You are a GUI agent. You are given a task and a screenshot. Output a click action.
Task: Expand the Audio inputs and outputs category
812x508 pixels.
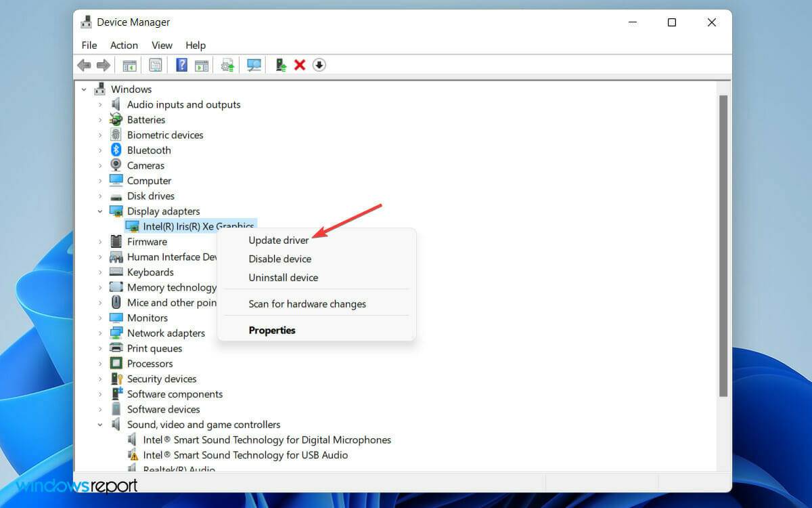[100, 104]
